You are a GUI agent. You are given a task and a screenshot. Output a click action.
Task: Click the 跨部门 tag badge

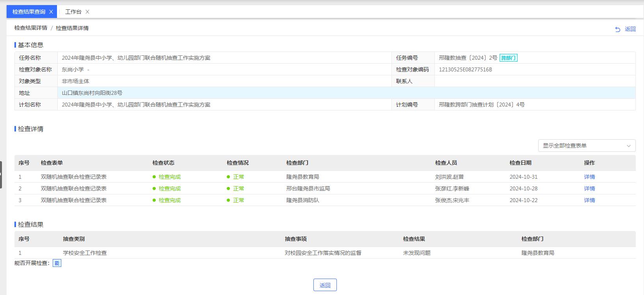[x=508, y=58]
